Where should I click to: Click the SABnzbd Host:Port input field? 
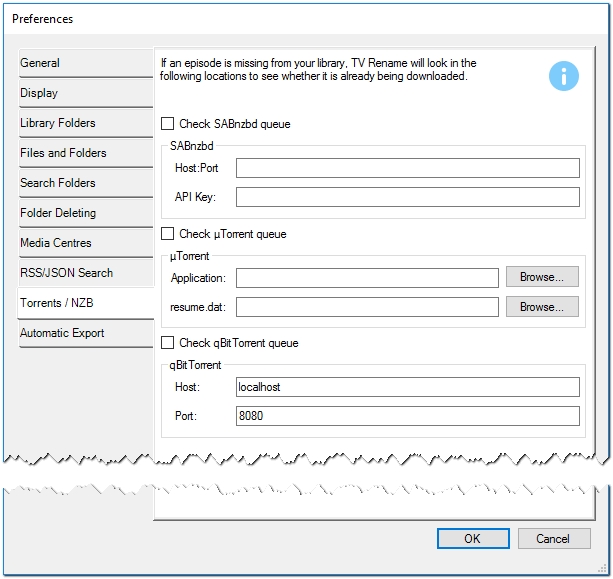[407, 168]
